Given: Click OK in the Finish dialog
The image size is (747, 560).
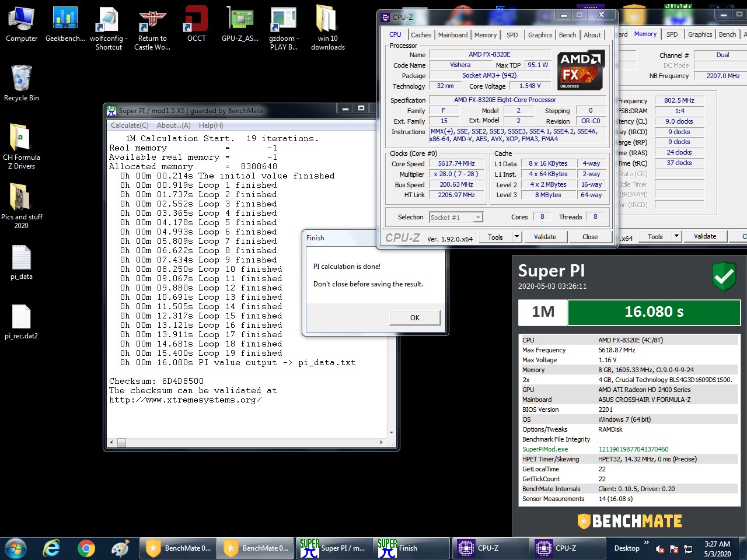Looking at the screenshot, I should (415, 317).
